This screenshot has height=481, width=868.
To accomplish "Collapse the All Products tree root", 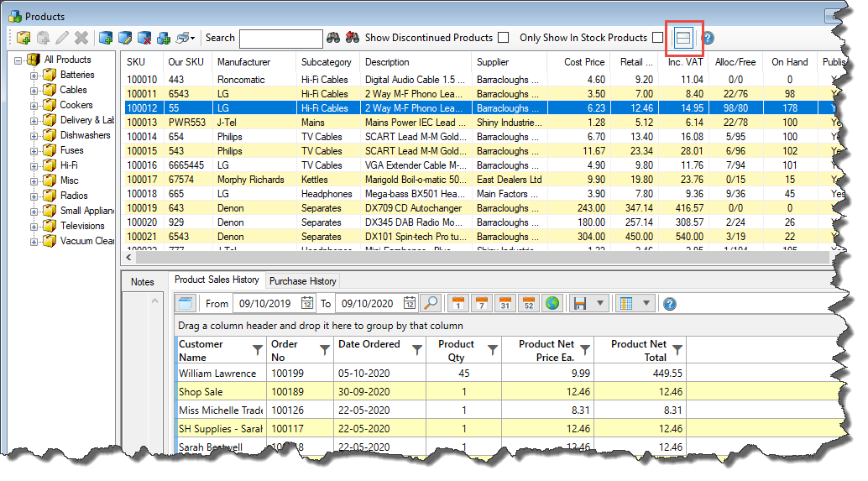I will 18,60.
